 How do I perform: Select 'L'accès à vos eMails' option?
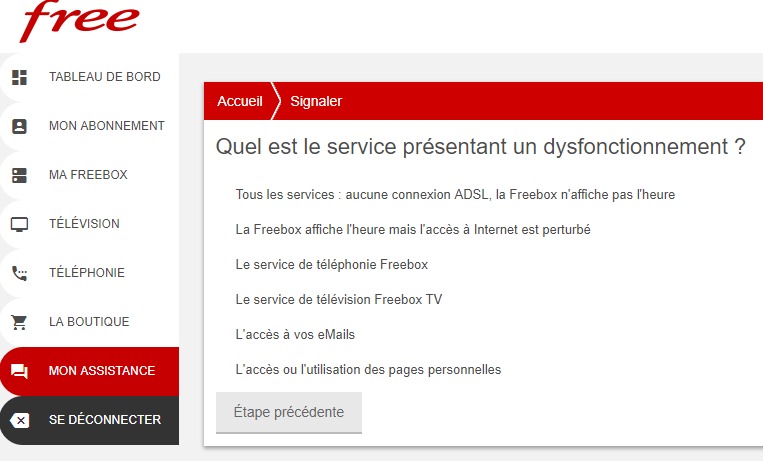(295, 334)
